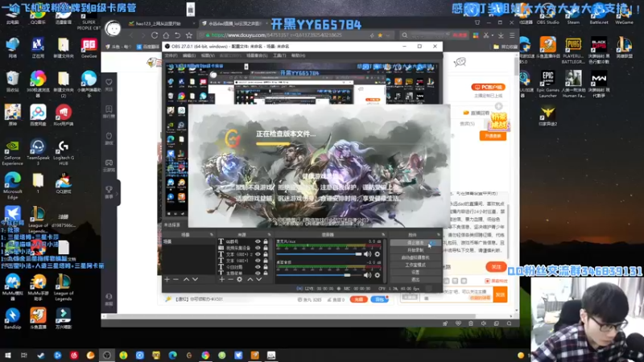Image resolution: width=644 pixels, height=362 pixels.
Task: Mute the 桌面音频 speaker icon in mixer
Action: point(367,275)
